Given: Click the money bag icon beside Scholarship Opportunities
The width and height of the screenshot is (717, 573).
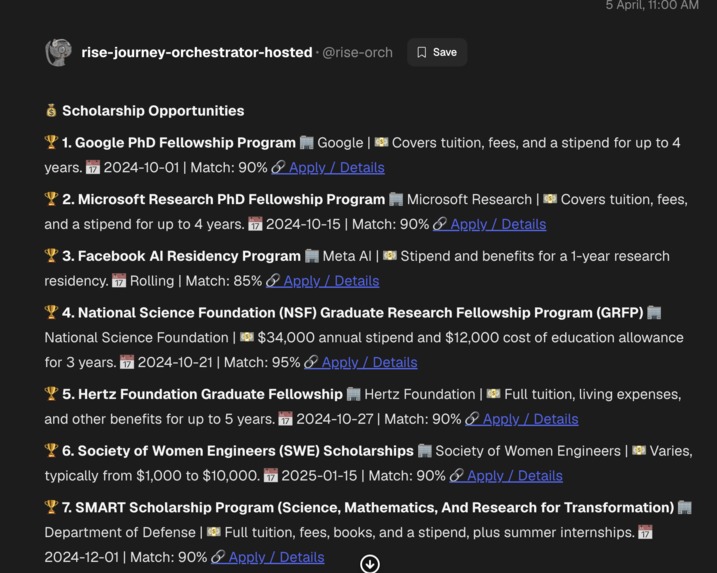Looking at the screenshot, I should [51, 110].
